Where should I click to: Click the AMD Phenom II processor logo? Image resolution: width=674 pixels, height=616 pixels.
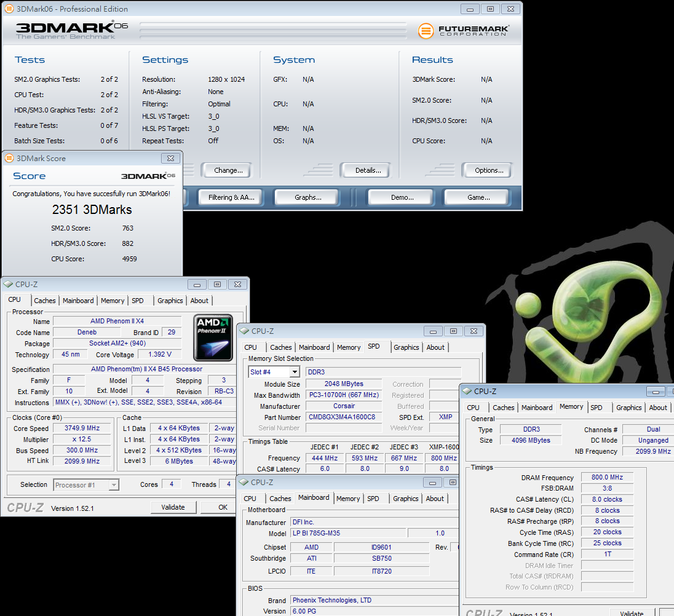pos(213,338)
